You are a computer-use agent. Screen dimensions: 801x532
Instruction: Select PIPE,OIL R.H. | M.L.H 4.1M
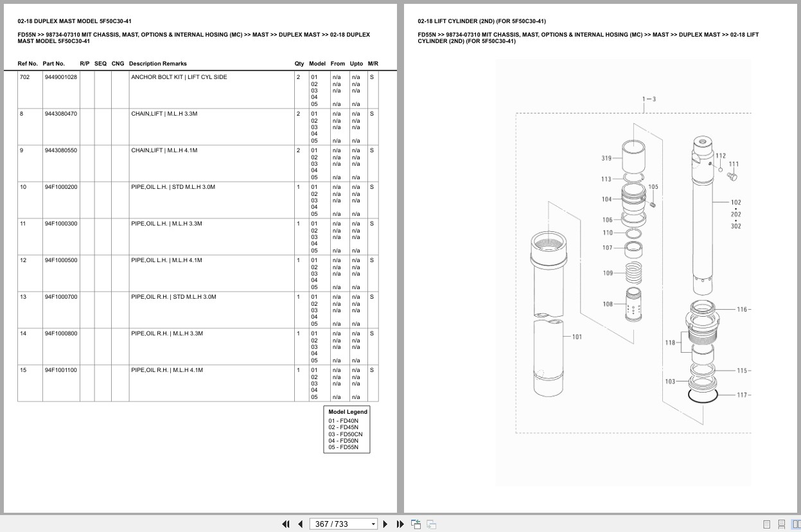coord(167,370)
